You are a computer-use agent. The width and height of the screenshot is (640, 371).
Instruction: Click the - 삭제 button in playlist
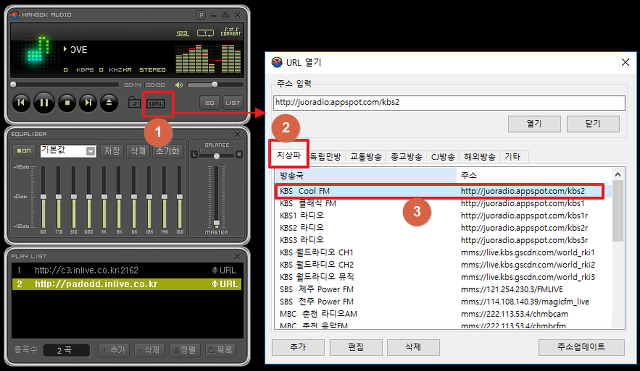(149, 350)
